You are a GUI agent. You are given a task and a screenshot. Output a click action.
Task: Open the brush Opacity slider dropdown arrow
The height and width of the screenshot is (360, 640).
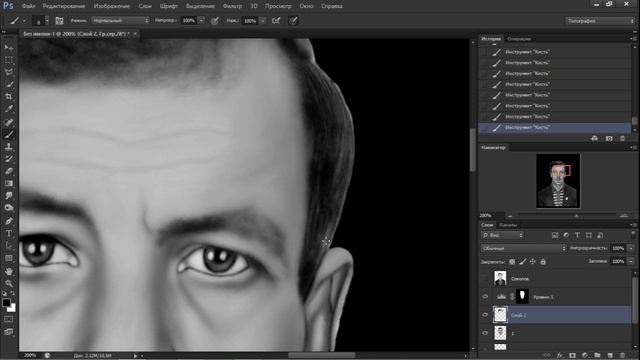pyautogui.click(x=201, y=20)
